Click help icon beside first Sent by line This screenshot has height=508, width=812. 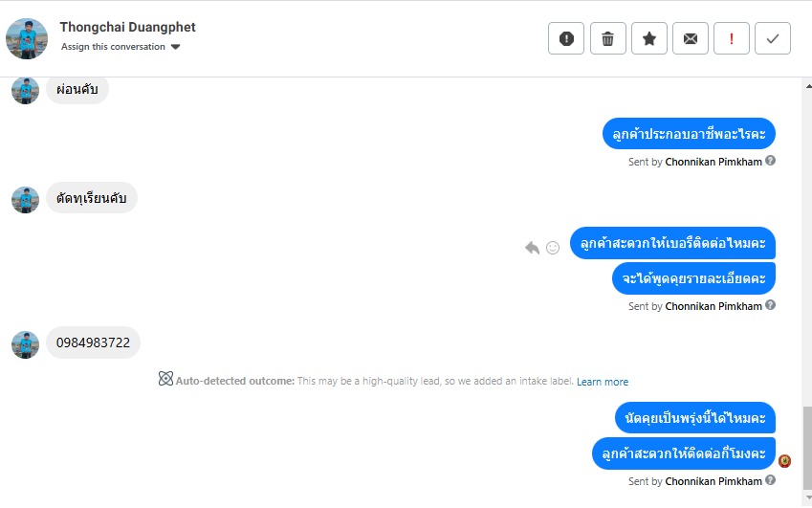[x=771, y=161]
